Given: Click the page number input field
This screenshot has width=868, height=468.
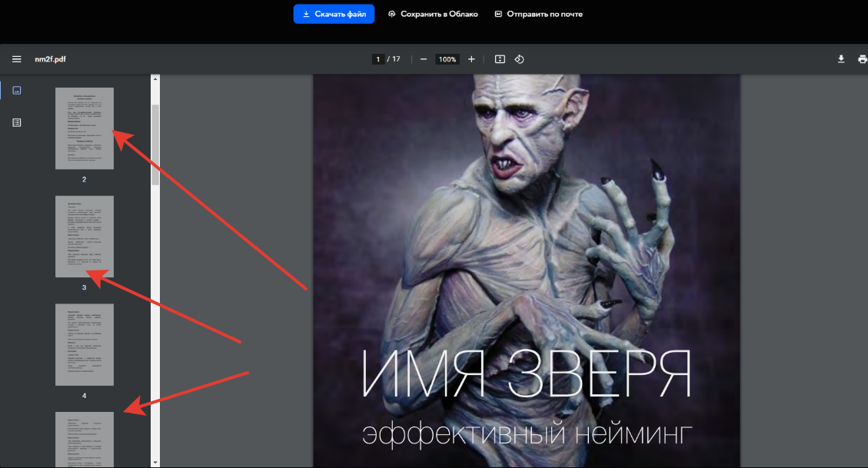Looking at the screenshot, I should (378, 59).
